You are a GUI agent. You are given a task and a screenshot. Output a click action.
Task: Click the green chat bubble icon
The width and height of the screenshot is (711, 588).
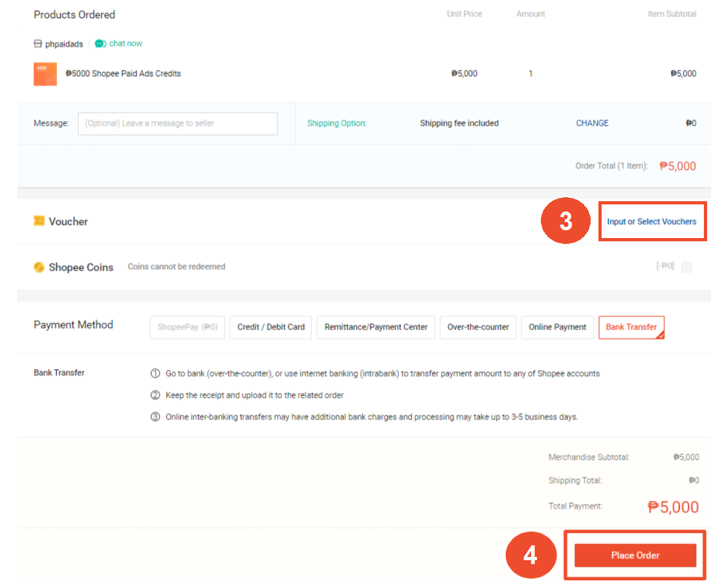click(100, 44)
